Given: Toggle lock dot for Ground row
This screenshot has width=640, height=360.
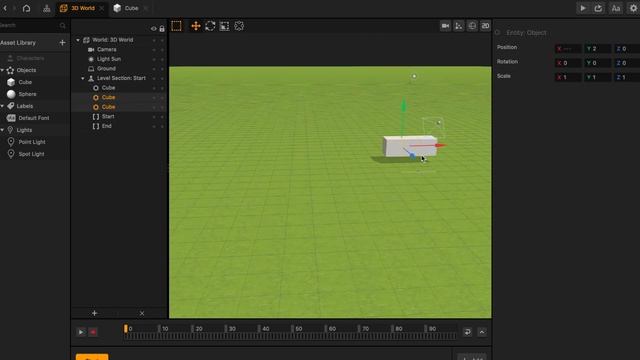Looking at the screenshot, I should coord(162,69).
